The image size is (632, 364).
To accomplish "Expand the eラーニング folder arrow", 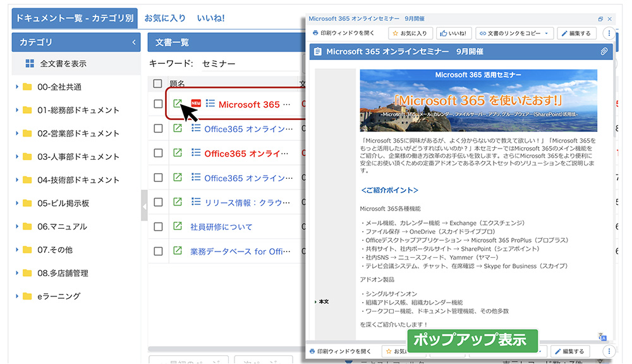I will pos(17,296).
